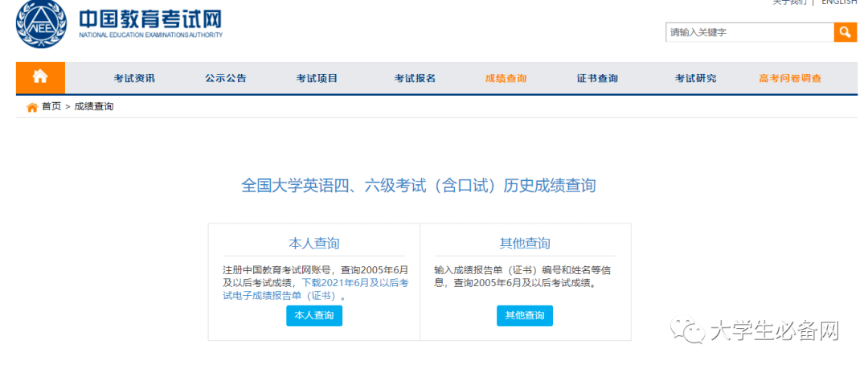
Task: Open the 证书查询 menu
Action: point(597,78)
